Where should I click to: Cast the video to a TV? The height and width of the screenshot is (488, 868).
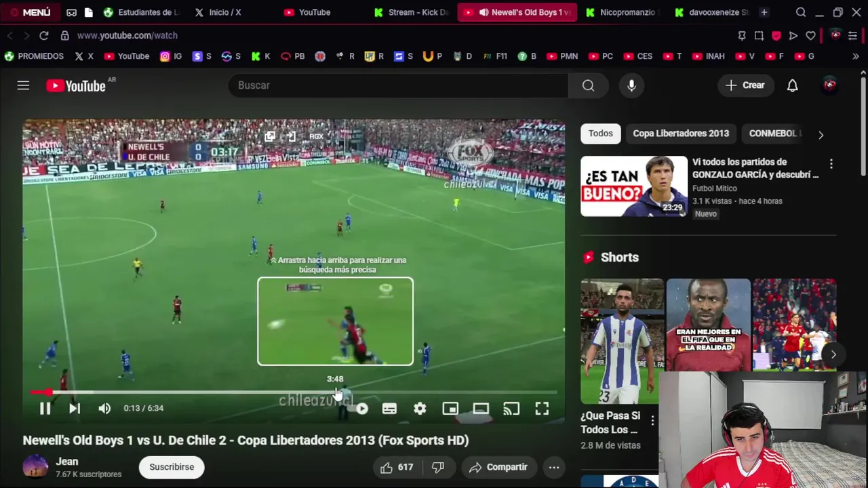[x=511, y=408]
